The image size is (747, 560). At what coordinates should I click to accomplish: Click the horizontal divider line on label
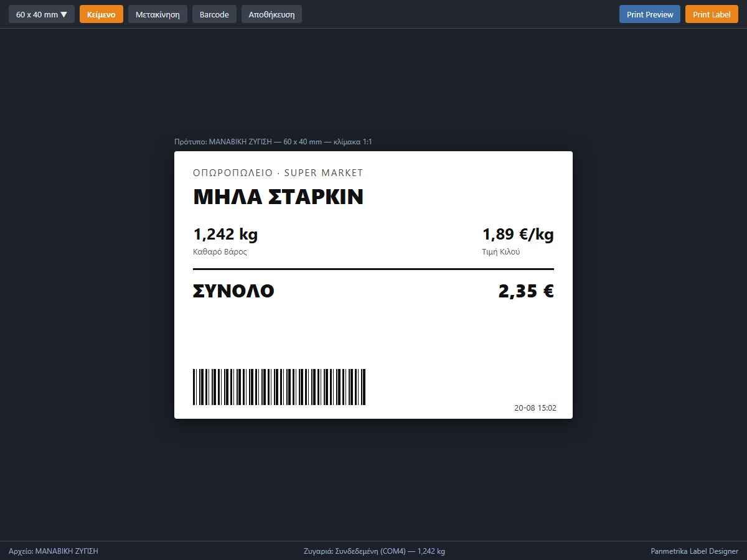pyautogui.click(x=374, y=269)
